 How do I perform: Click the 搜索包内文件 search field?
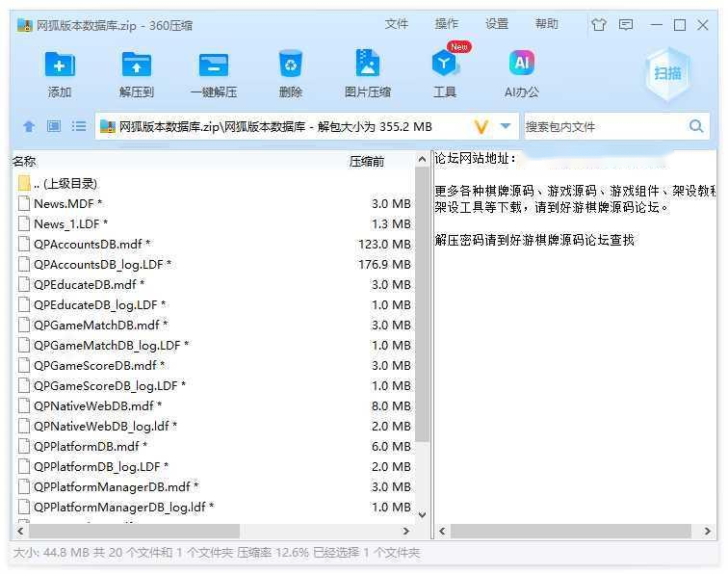602,126
